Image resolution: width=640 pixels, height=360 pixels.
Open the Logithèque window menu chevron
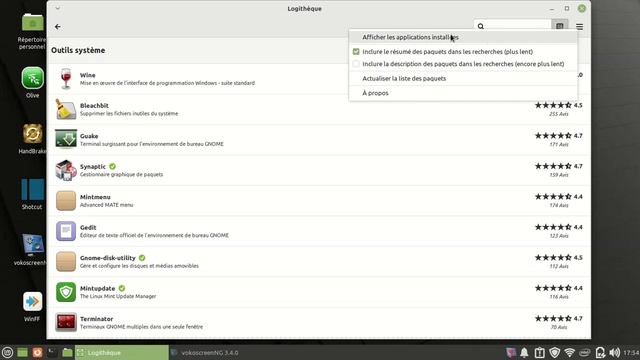point(58,8)
